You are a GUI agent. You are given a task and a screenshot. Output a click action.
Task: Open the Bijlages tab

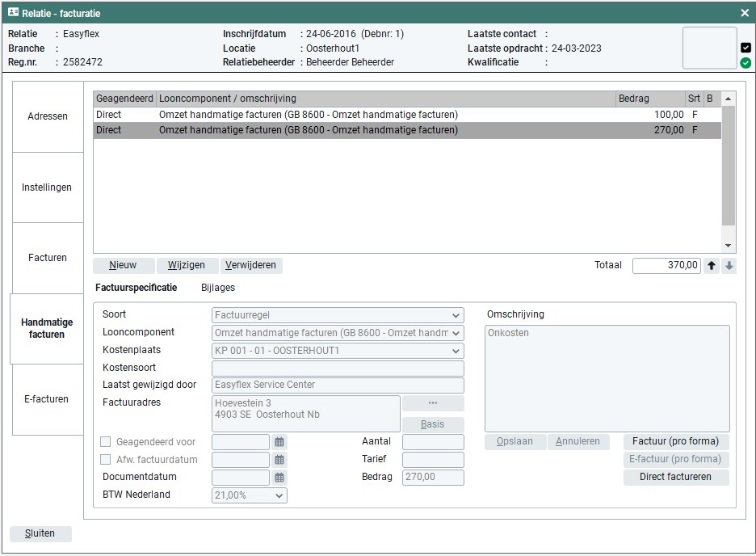217,288
